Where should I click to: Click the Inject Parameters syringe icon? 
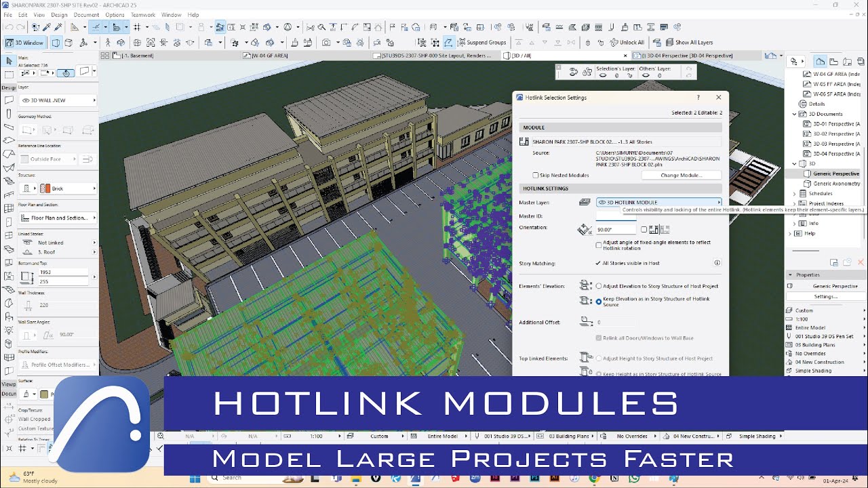click(59, 27)
